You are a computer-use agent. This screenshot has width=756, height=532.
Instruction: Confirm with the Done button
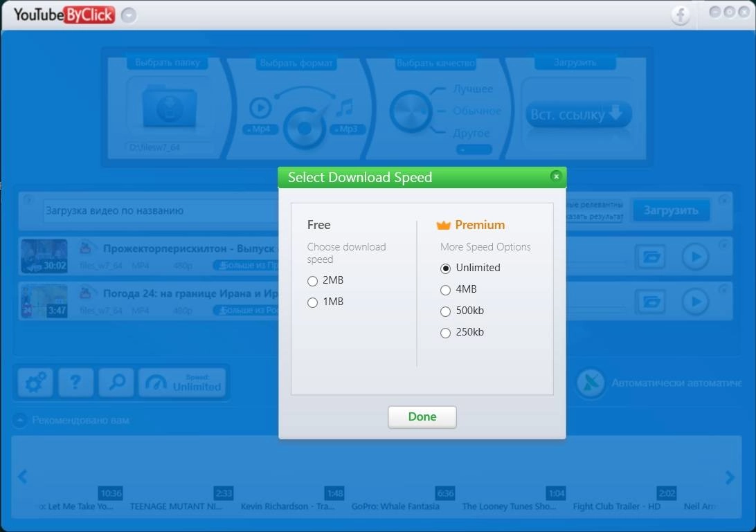422,417
